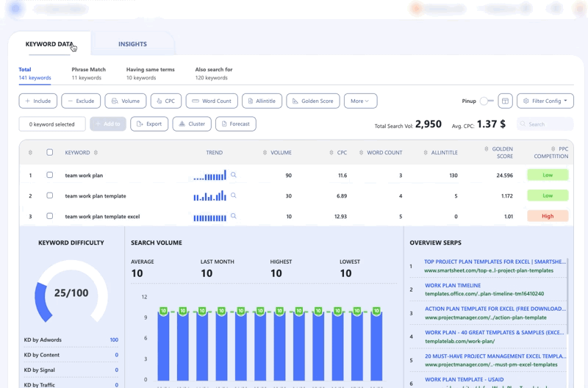Click the Include filter button
588x388 pixels.
38,101
